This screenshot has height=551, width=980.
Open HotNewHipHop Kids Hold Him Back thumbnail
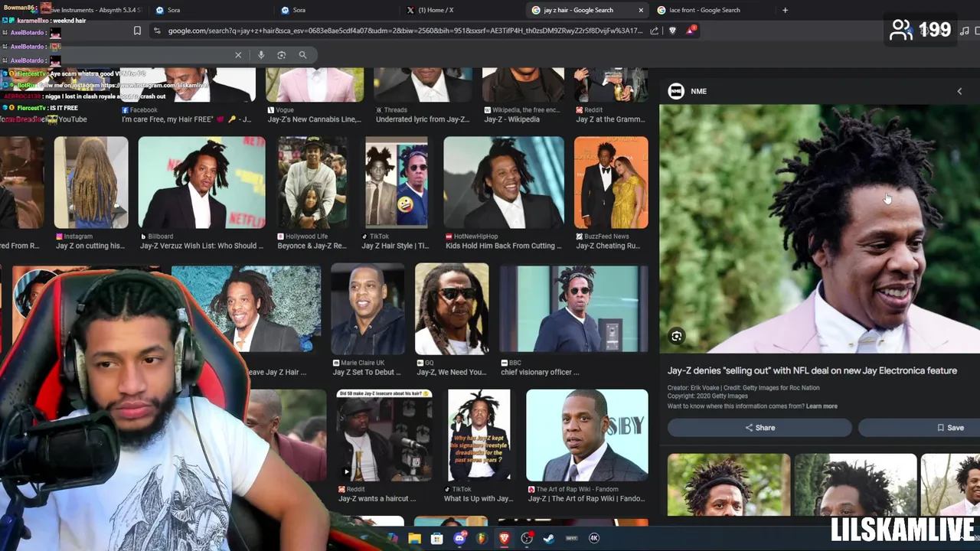[x=504, y=183]
